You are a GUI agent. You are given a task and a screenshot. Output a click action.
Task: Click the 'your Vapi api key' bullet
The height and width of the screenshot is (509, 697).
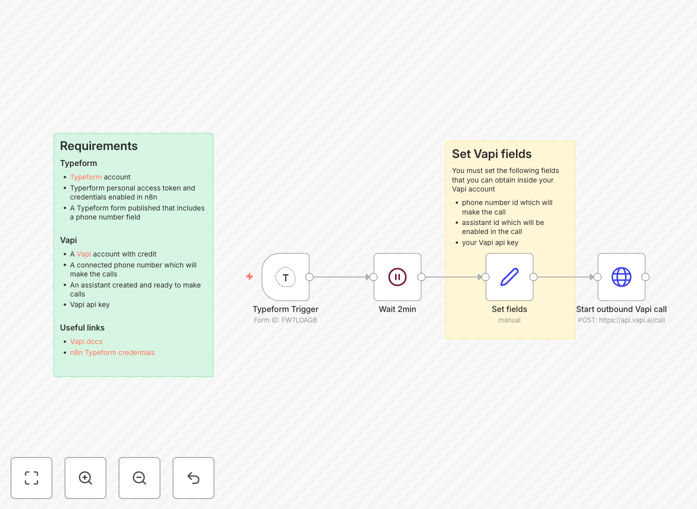pyautogui.click(x=490, y=243)
